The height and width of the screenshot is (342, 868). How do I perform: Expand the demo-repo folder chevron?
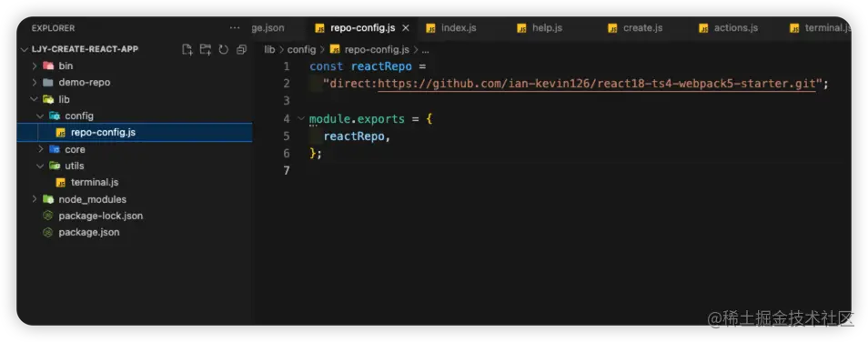coord(35,83)
